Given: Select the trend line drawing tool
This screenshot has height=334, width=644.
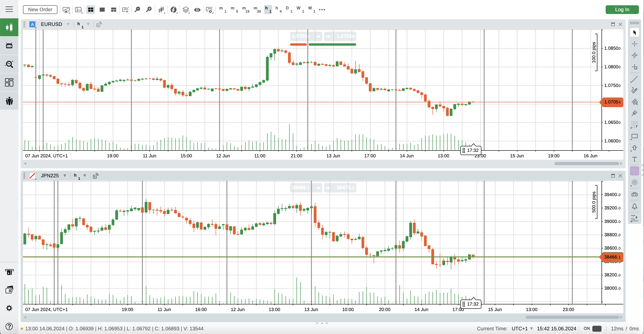Looking at the screenshot, I should (x=635, y=79).
